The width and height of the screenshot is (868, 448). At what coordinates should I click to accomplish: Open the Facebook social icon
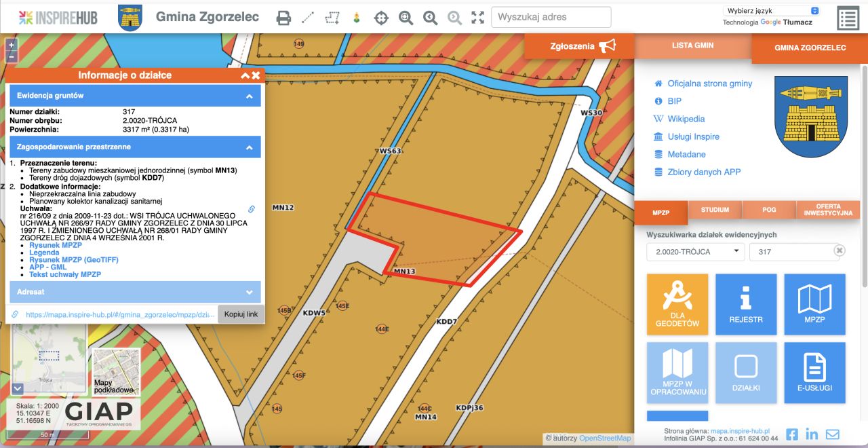point(791,434)
